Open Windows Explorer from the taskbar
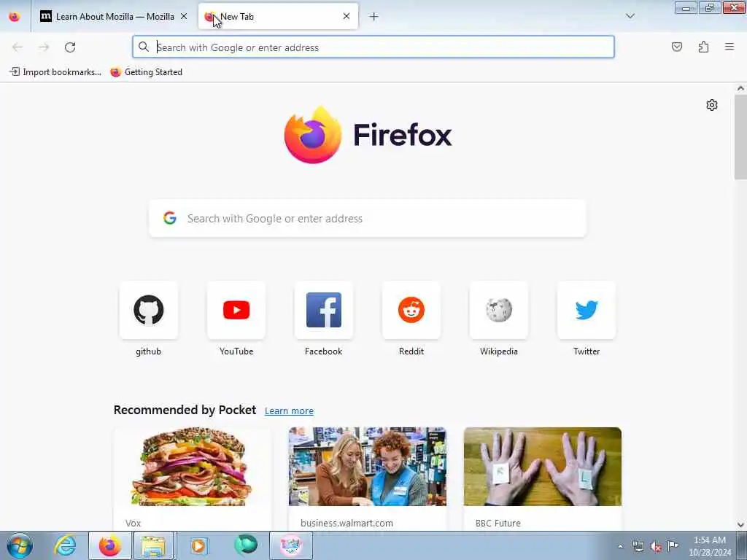The height and width of the screenshot is (560, 747). [x=153, y=545]
